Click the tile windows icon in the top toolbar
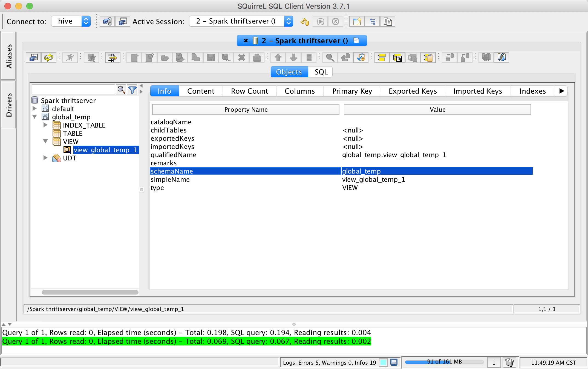The image size is (588, 369). pyautogui.click(x=372, y=21)
